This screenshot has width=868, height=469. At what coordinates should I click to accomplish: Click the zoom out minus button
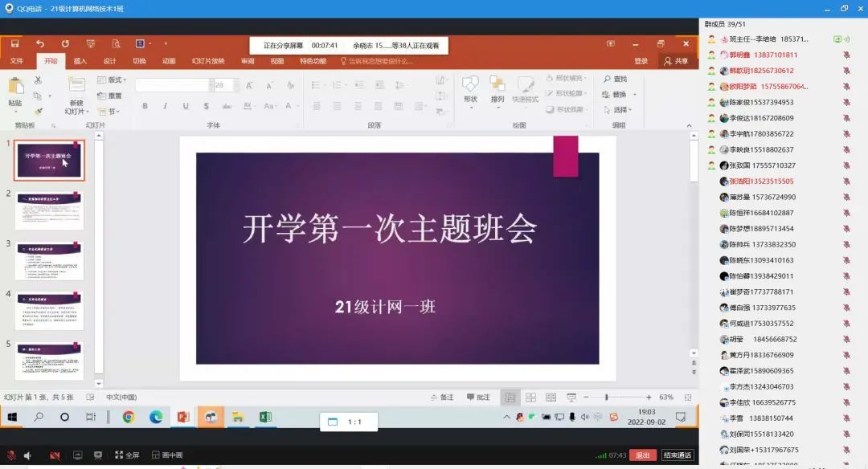click(x=586, y=397)
